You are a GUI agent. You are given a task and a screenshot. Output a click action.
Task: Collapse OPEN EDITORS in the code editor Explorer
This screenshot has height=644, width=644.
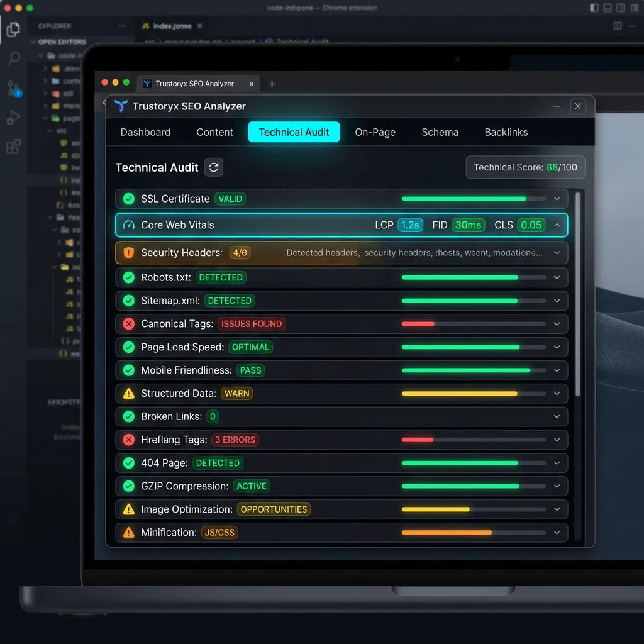33,42
